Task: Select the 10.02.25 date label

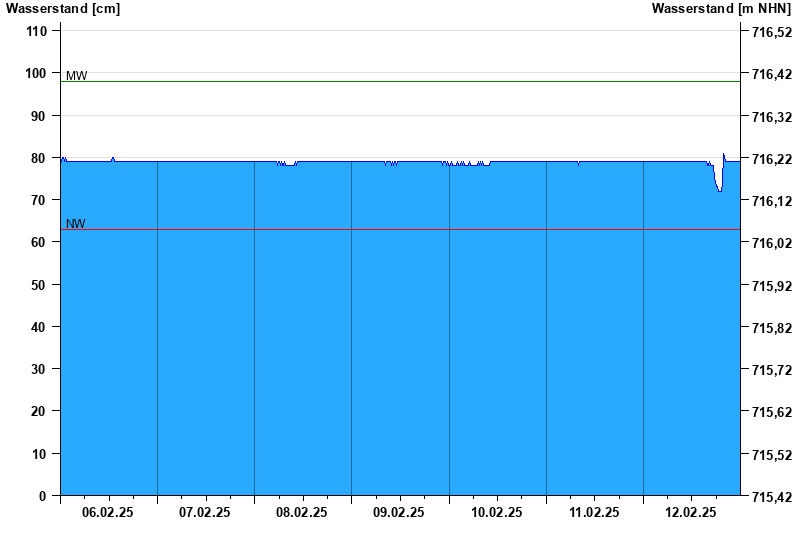Action: (497, 512)
